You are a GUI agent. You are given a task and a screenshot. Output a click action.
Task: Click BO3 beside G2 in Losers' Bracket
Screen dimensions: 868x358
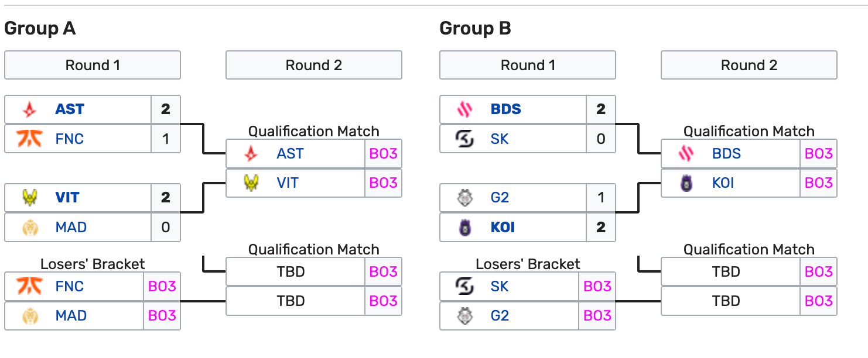tap(597, 316)
